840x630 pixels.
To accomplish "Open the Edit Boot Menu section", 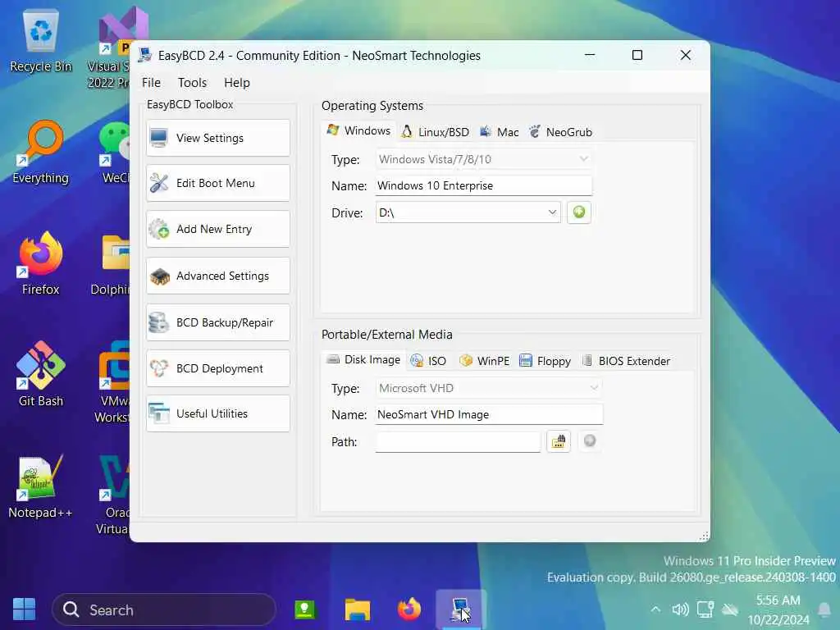I will (x=218, y=183).
